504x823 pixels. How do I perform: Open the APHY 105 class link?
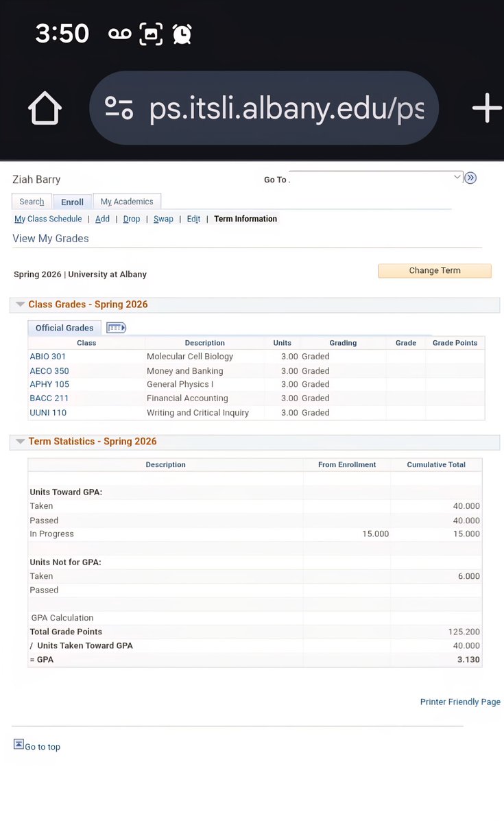click(x=49, y=384)
